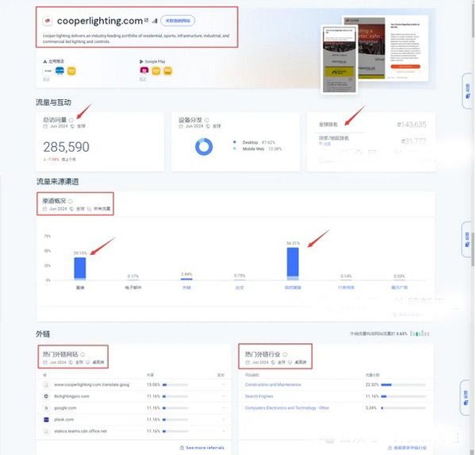Click See more referrals link
This screenshot has height=455, width=476.
[x=205, y=448]
